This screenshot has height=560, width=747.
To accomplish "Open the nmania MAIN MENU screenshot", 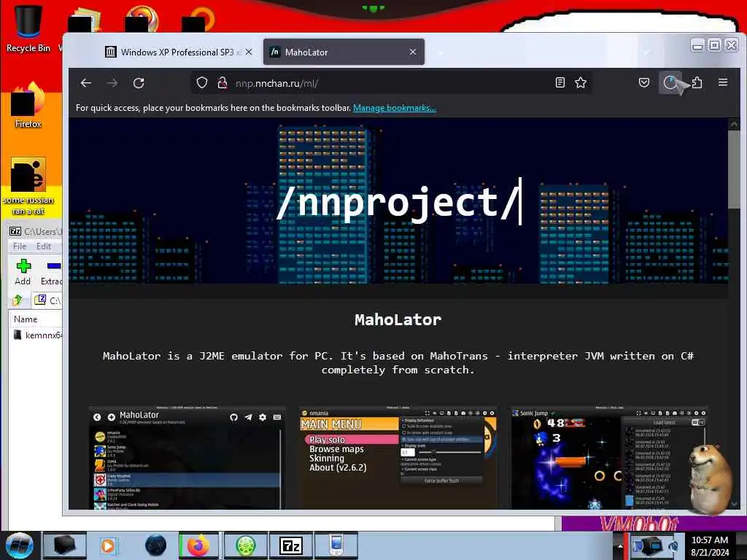I will point(398,457).
